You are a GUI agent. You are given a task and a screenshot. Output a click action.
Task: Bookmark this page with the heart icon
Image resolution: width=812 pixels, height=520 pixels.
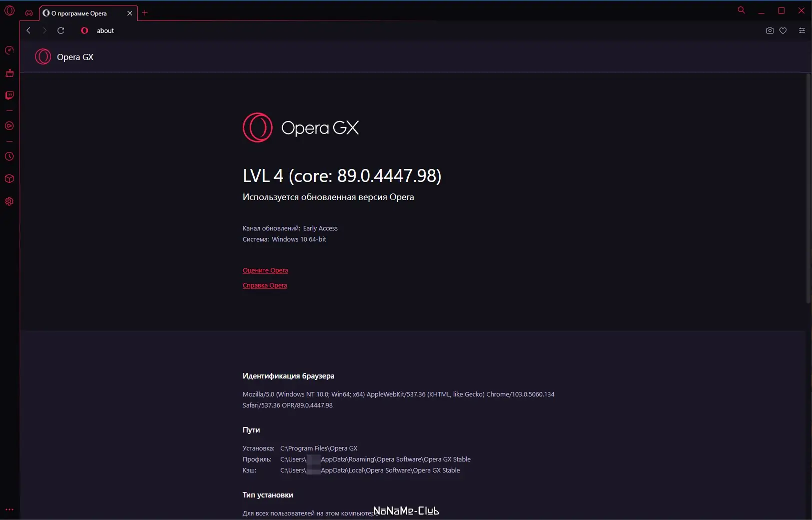click(x=783, y=30)
